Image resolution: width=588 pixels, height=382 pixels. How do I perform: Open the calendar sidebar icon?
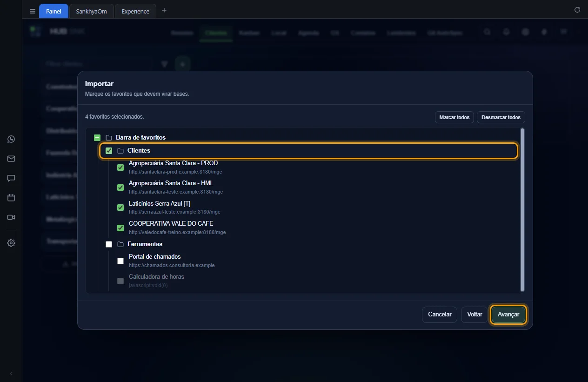[11, 198]
